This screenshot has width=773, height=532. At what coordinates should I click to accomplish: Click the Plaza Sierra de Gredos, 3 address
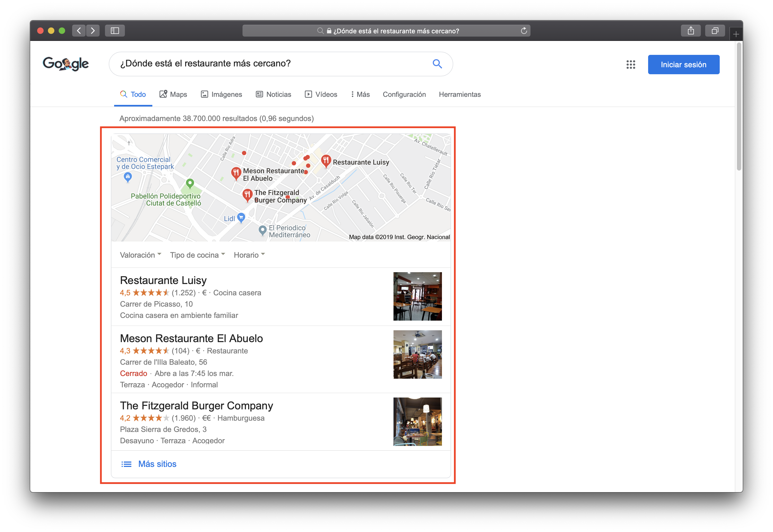[163, 429]
